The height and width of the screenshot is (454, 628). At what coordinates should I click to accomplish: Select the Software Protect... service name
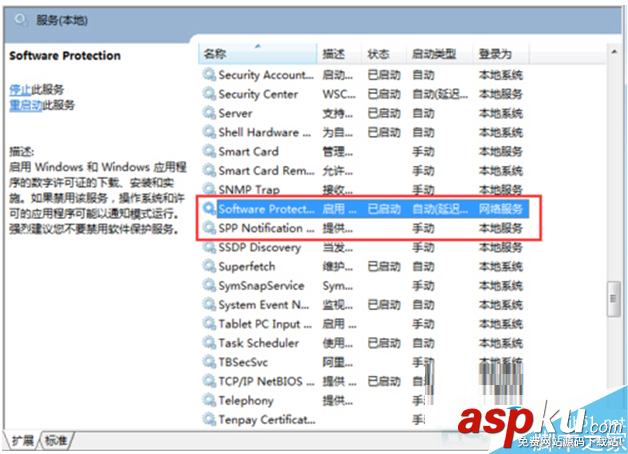click(266, 209)
